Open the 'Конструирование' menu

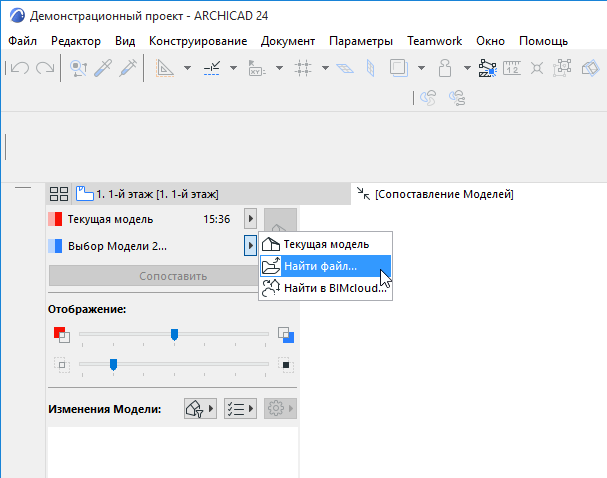point(198,41)
